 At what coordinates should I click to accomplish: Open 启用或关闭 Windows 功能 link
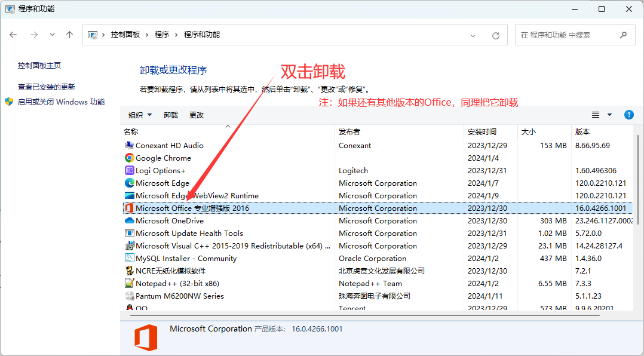(x=61, y=102)
